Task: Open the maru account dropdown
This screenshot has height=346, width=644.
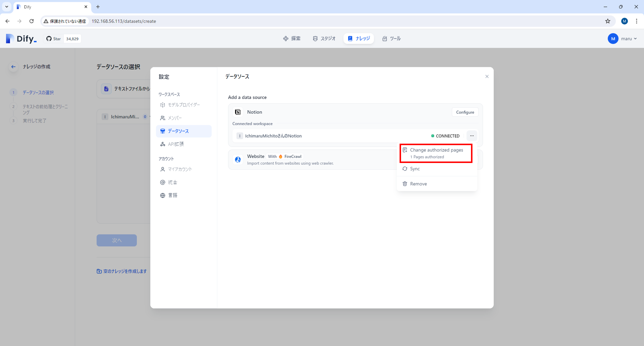Action: click(x=622, y=39)
